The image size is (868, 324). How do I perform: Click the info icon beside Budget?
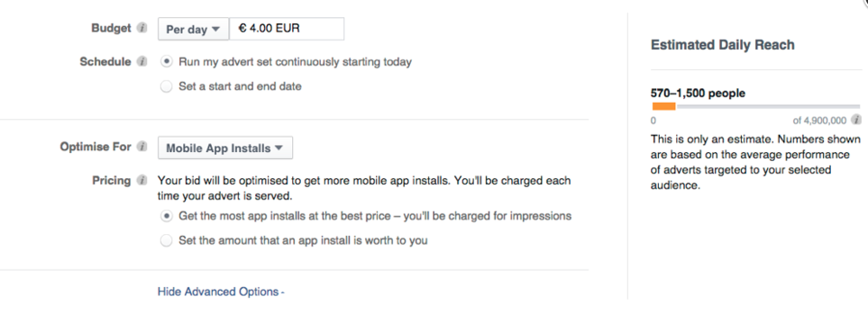[142, 28]
